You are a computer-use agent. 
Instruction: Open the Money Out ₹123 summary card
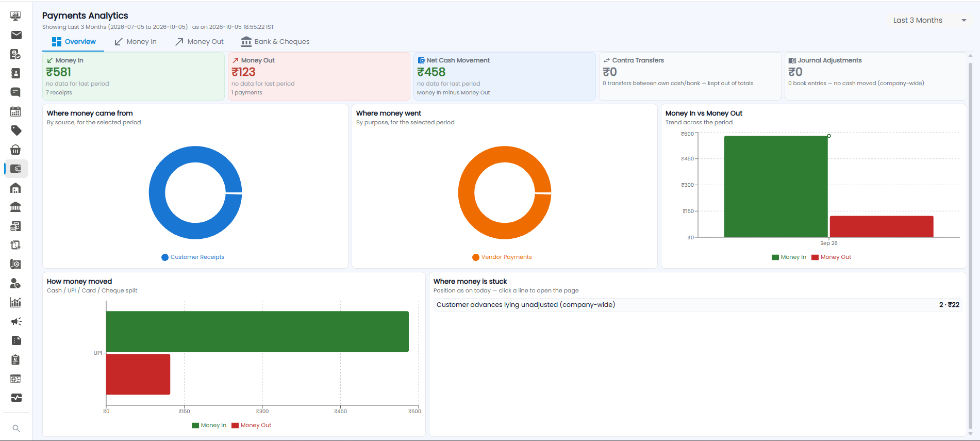(x=319, y=76)
